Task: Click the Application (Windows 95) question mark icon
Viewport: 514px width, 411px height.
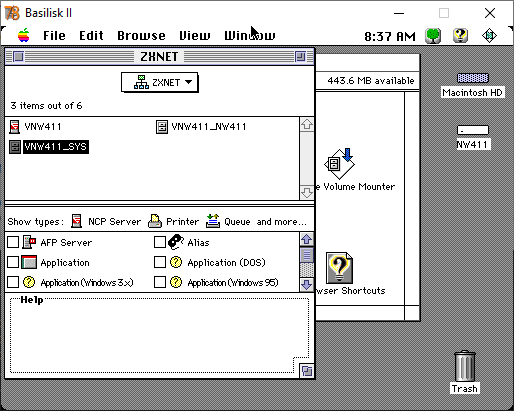Action: [x=176, y=282]
